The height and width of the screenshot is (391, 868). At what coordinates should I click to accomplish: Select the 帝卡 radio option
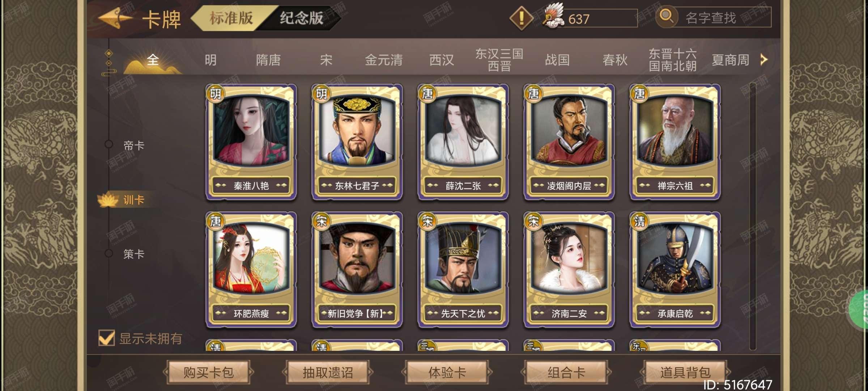point(109,144)
